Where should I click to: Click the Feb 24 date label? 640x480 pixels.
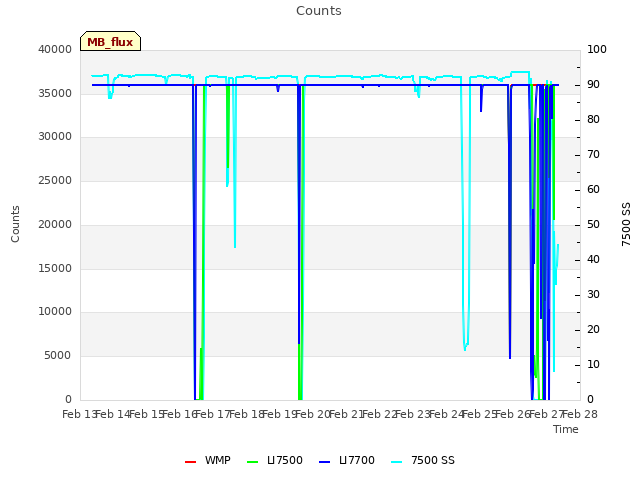pos(446,415)
